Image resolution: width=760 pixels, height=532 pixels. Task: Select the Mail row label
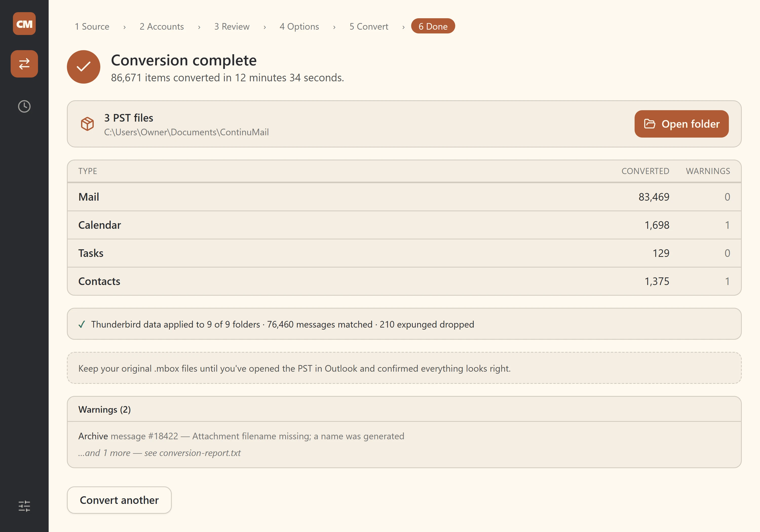pyautogui.click(x=89, y=197)
